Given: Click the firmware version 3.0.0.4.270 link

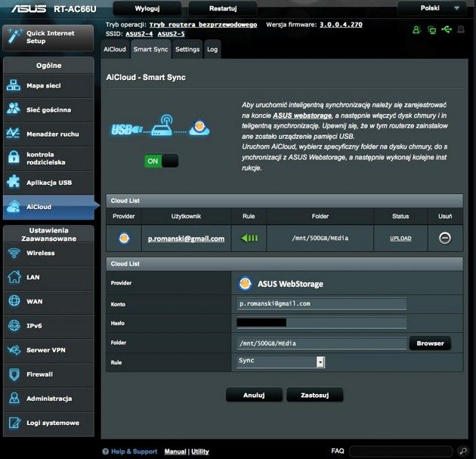Looking at the screenshot, I should [341, 25].
